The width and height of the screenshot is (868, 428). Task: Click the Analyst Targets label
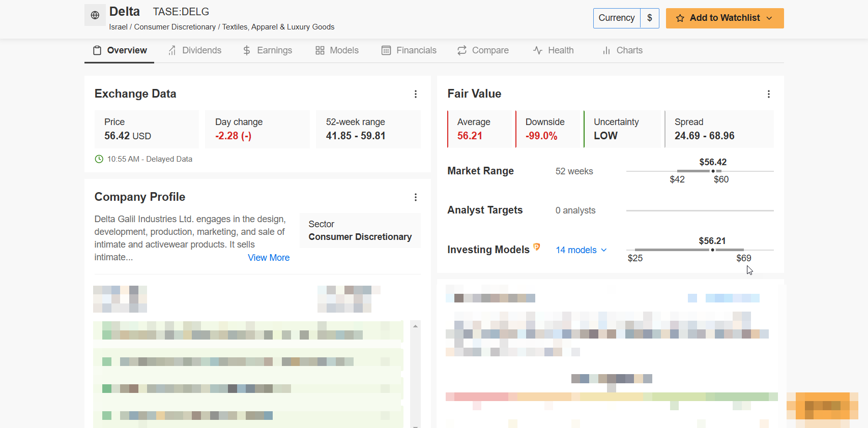(485, 210)
